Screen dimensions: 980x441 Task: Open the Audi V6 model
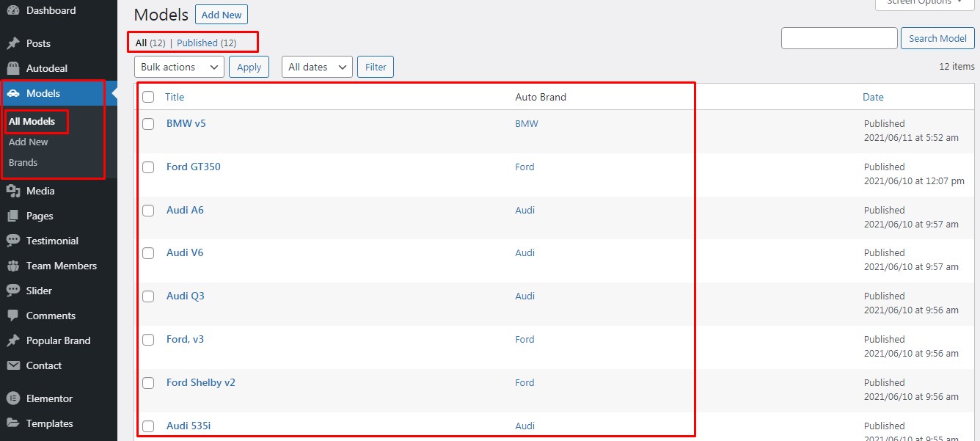coord(185,252)
